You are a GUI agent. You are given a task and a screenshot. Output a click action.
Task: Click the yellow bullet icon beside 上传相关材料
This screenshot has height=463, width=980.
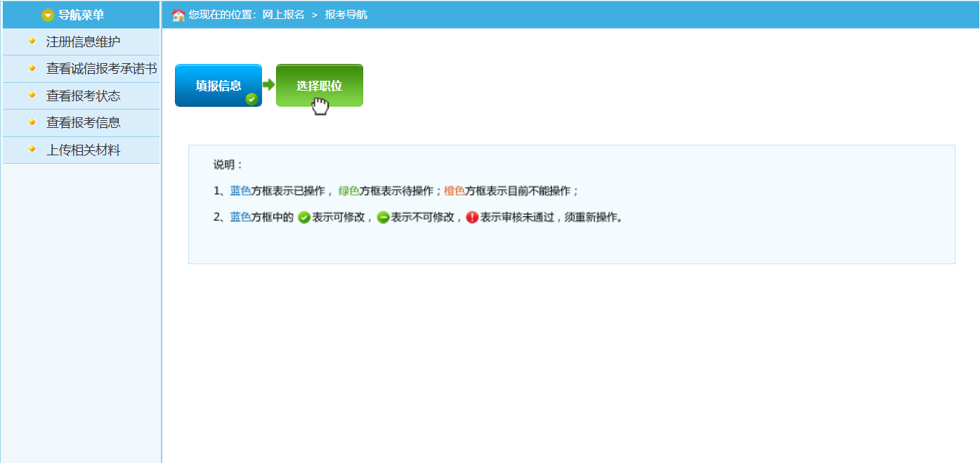(32, 149)
